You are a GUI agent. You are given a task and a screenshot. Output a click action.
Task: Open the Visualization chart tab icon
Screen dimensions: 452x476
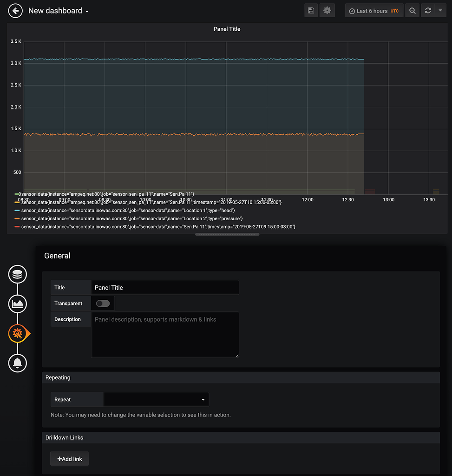click(18, 304)
